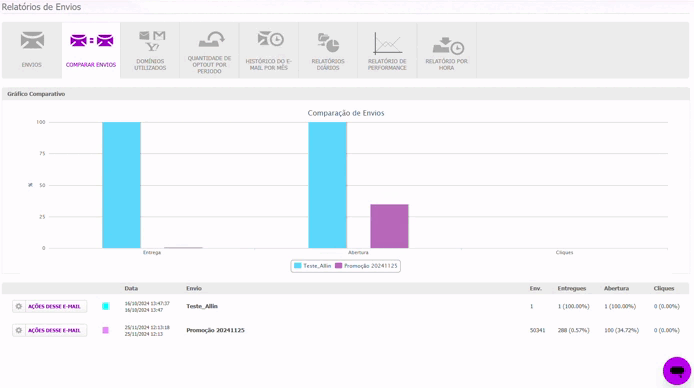694x388 pixels.
Task: Click the Entregues column header
Action: 571,288
